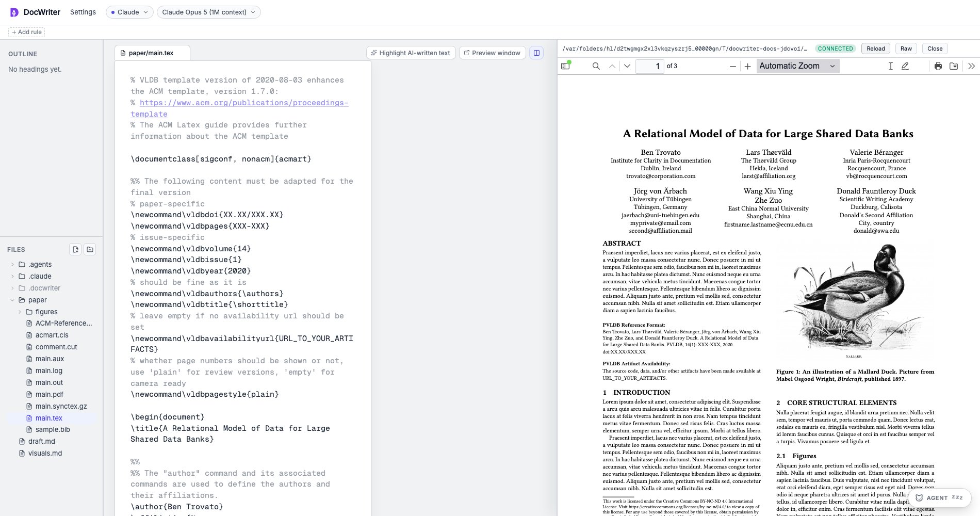Click the Reload button in preview header
Screen dimensions: 980x516
pyautogui.click(x=875, y=49)
